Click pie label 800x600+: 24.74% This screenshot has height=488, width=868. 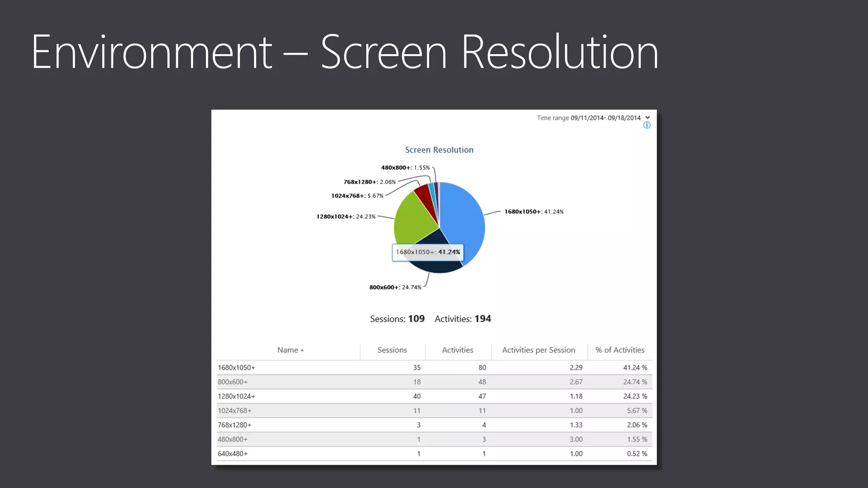[x=395, y=287]
